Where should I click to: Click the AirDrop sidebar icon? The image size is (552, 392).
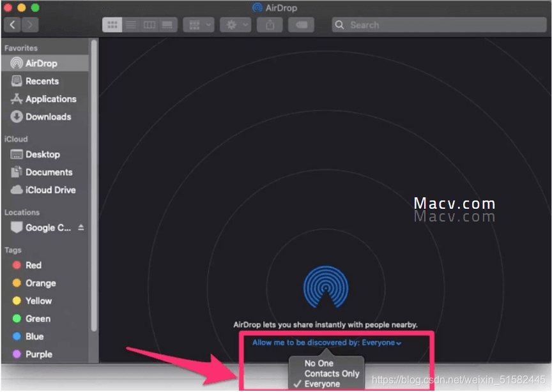point(17,63)
